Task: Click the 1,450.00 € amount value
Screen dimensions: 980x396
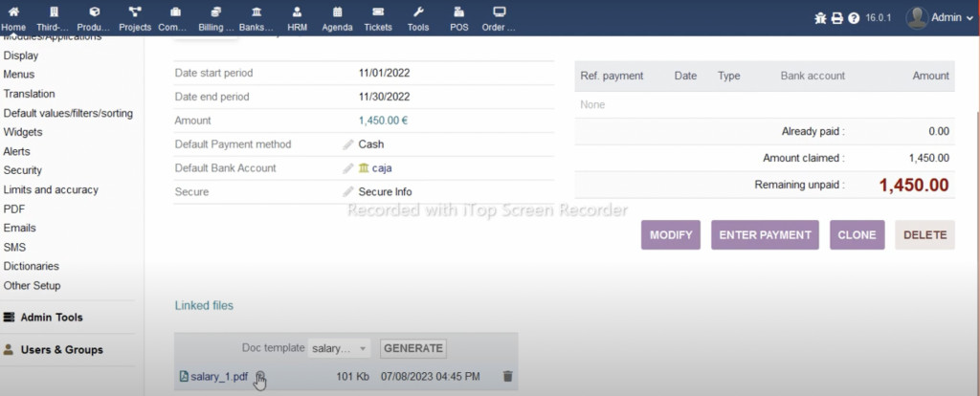Action: [x=383, y=121]
